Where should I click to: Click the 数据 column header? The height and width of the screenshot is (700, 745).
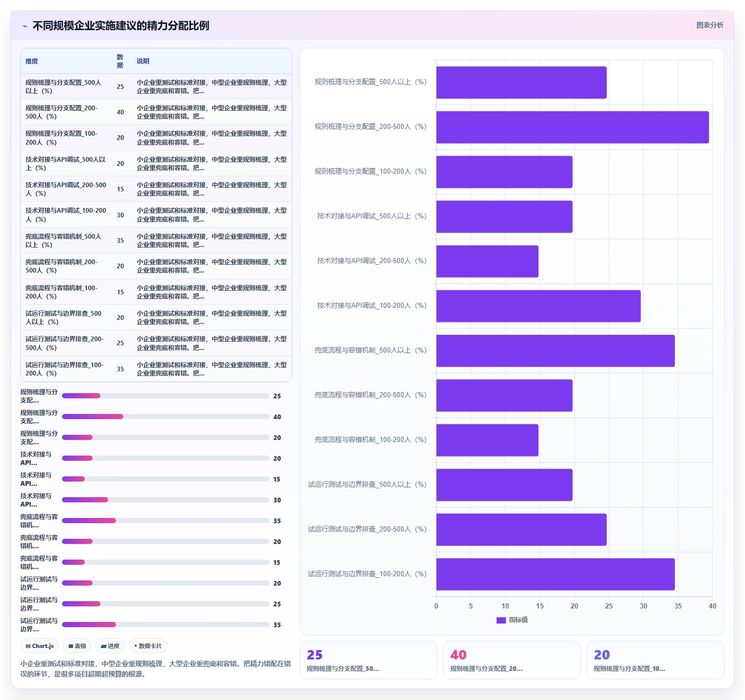(x=120, y=61)
